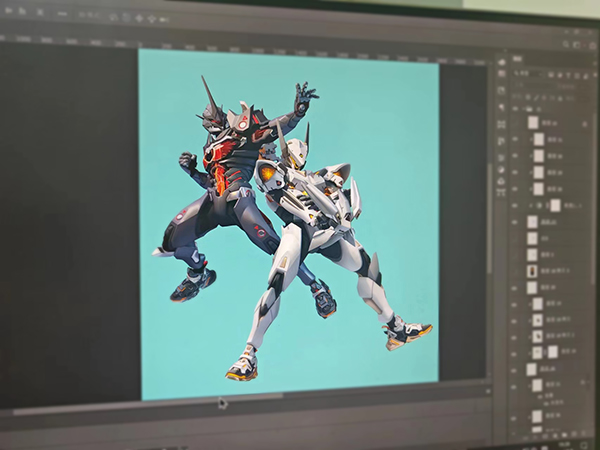The height and width of the screenshot is (450, 600).
Task: Add layer mask icon
Action: click(546, 436)
